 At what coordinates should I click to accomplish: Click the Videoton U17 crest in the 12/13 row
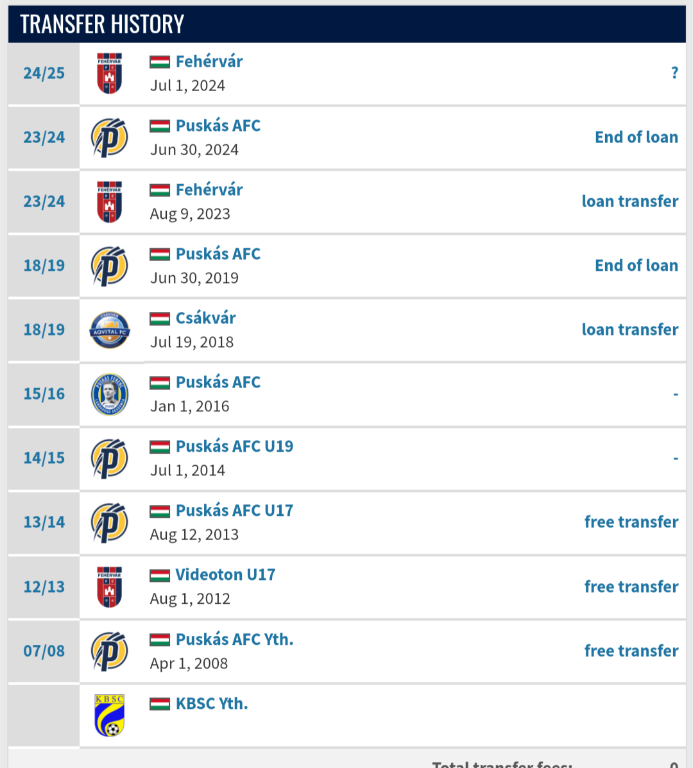tap(109, 587)
